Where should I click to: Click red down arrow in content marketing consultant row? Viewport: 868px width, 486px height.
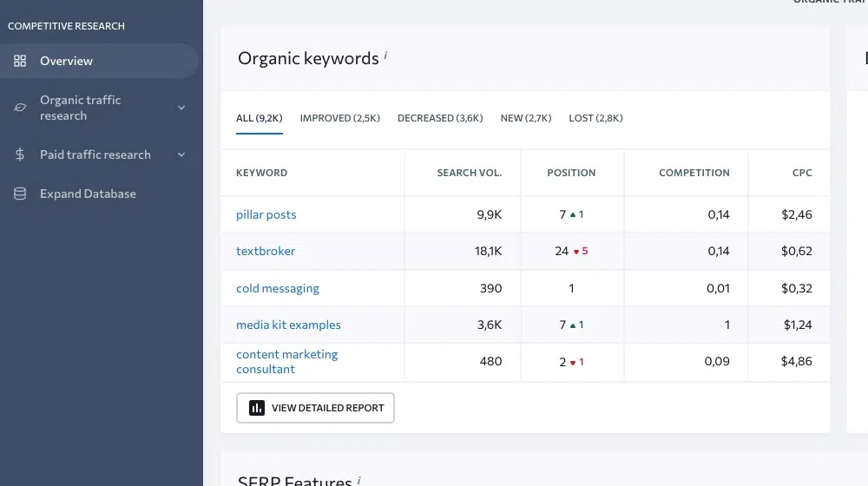click(x=573, y=363)
